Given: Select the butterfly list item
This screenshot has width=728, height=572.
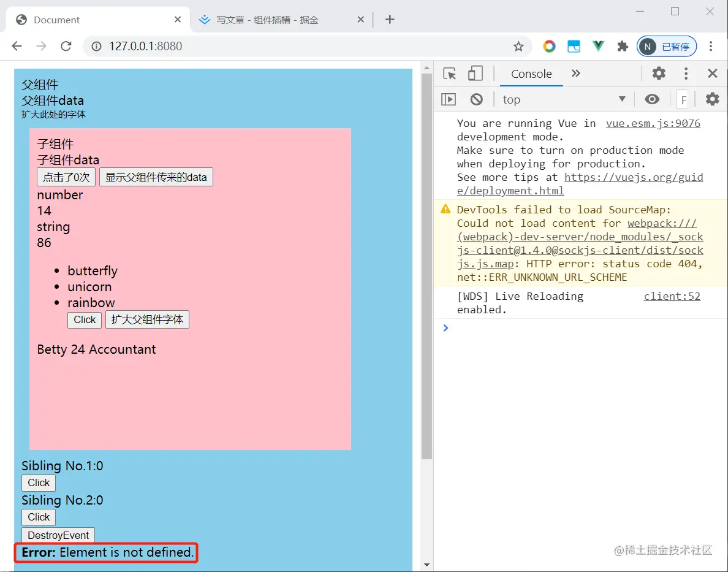Looking at the screenshot, I should pos(93,271).
